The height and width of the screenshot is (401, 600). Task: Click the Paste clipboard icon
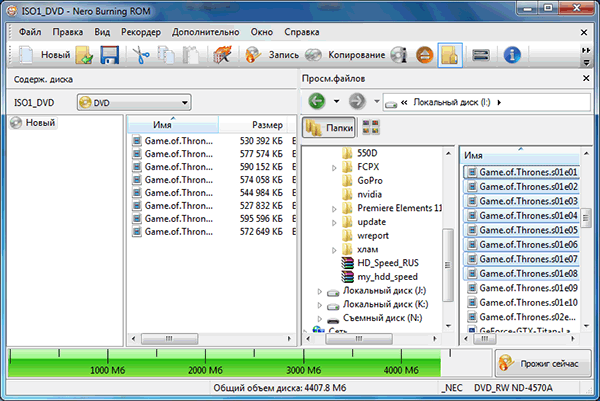click(x=191, y=55)
